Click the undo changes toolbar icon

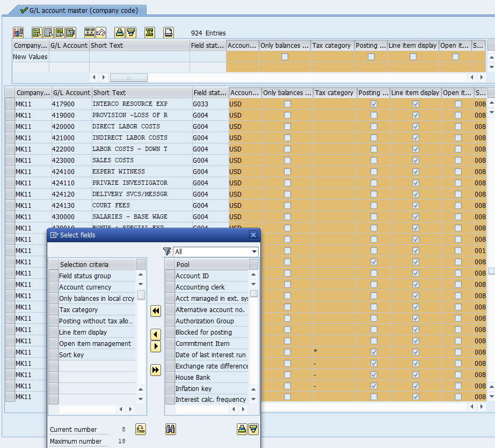pyautogui.click(x=101, y=33)
